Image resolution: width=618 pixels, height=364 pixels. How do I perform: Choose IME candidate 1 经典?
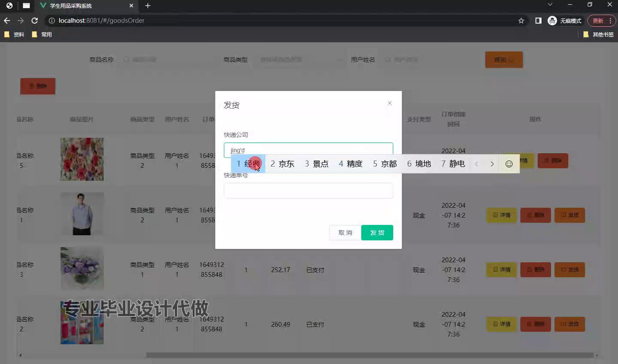click(x=248, y=164)
